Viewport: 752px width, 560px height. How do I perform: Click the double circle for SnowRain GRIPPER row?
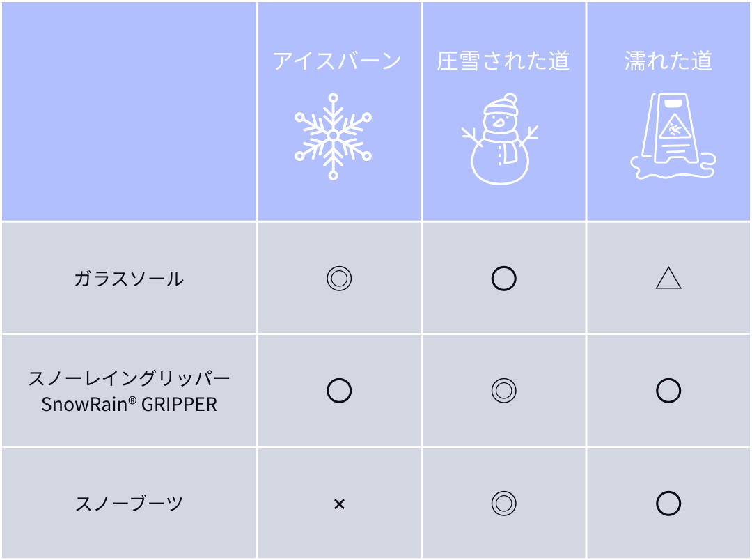coord(503,391)
